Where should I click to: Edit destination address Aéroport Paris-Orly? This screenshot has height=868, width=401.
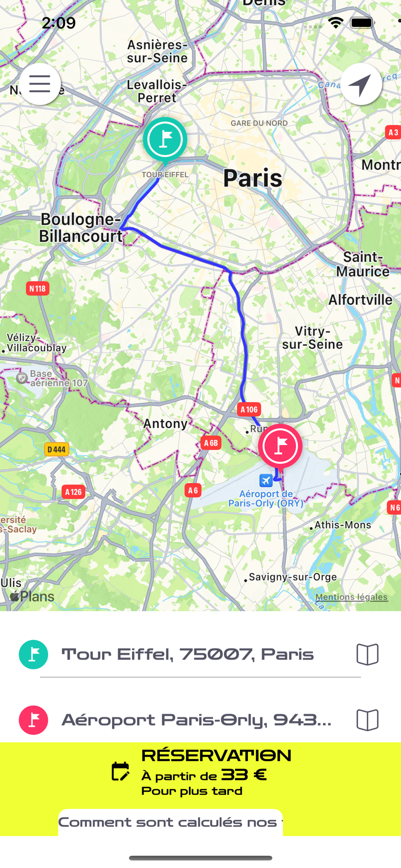click(197, 720)
